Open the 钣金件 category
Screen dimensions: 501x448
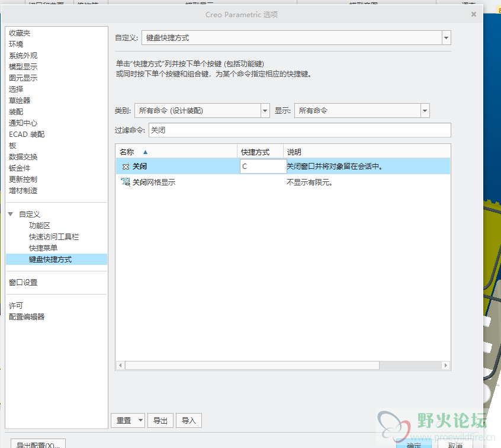point(20,168)
